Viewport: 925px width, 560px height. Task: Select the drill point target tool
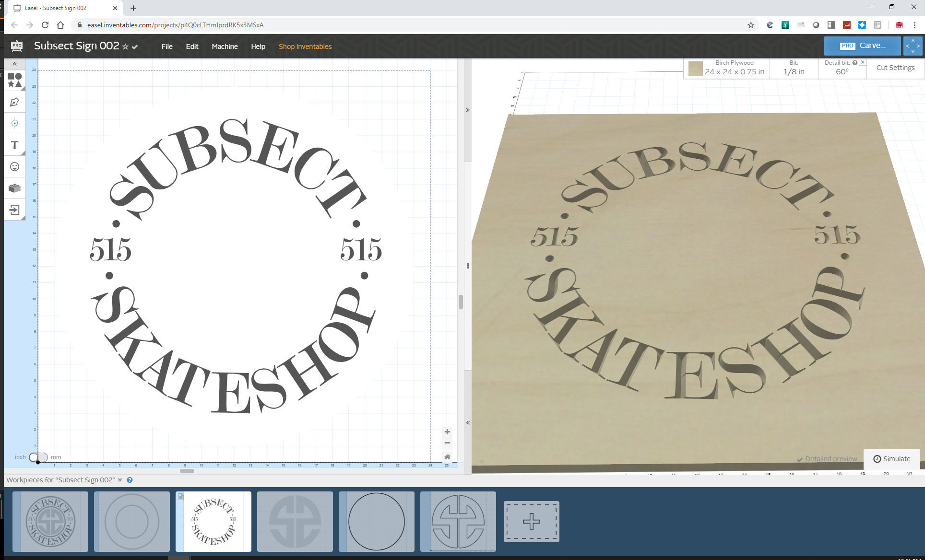click(x=15, y=123)
